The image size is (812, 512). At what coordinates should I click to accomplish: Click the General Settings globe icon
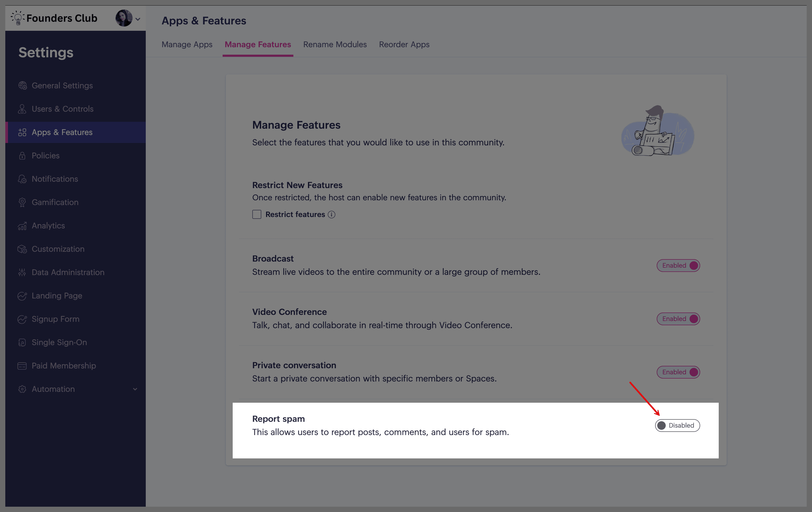point(22,86)
